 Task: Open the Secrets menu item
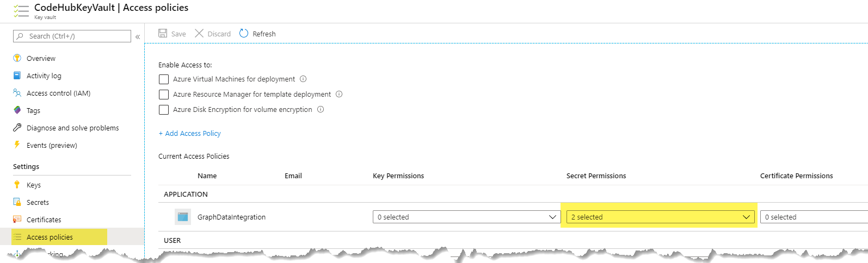pyautogui.click(x=38, y=202)
